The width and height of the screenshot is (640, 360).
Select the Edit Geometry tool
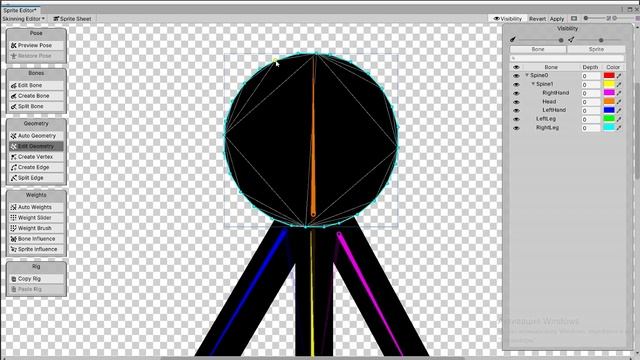[36, 146]
